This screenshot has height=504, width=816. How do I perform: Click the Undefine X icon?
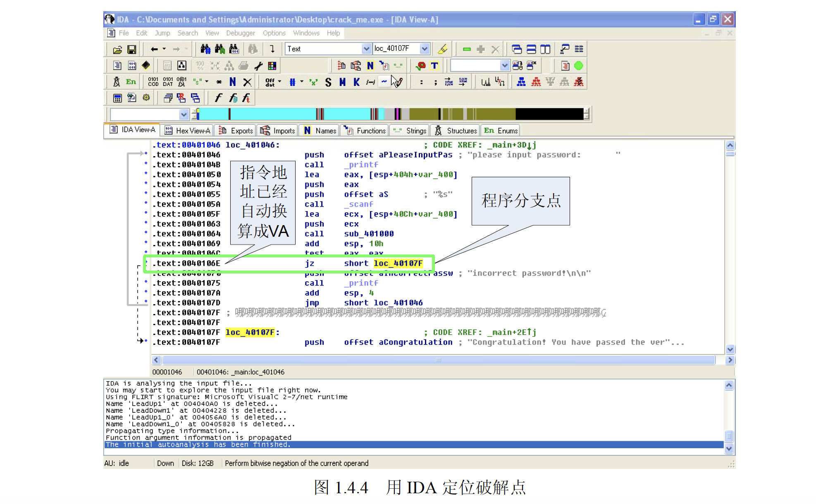pyautogui.click(x=247, y=82)
